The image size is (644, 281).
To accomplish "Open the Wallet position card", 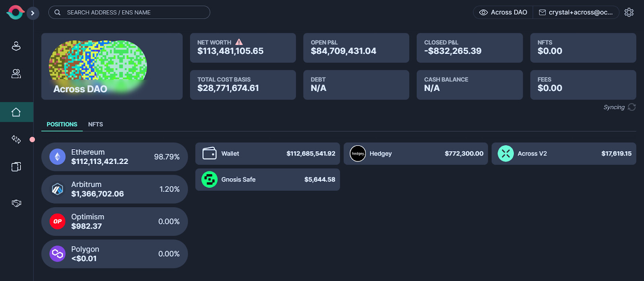I will click(268, 154).
